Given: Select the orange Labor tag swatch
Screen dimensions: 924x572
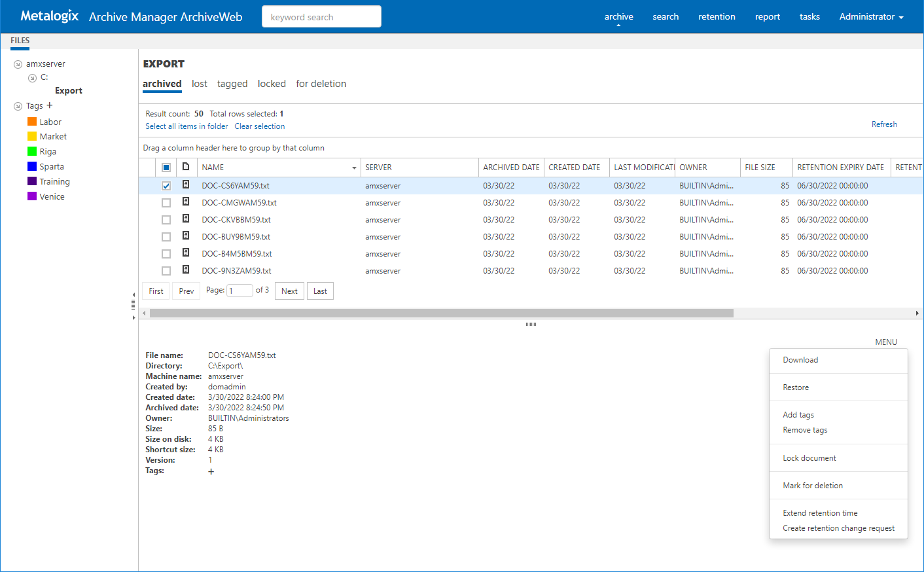Looking at the screenshot, I should [x=32, y=122].
